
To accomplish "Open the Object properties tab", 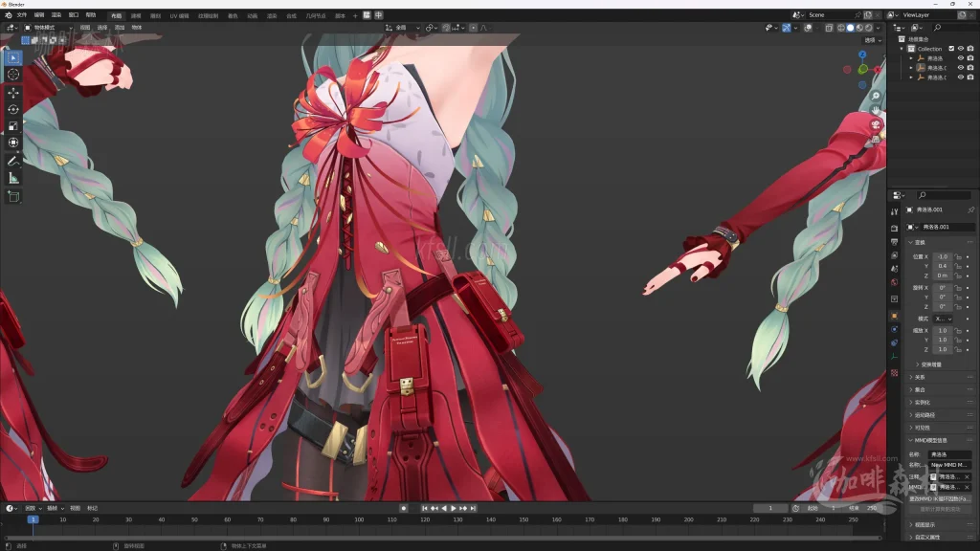I will point(895,316).
